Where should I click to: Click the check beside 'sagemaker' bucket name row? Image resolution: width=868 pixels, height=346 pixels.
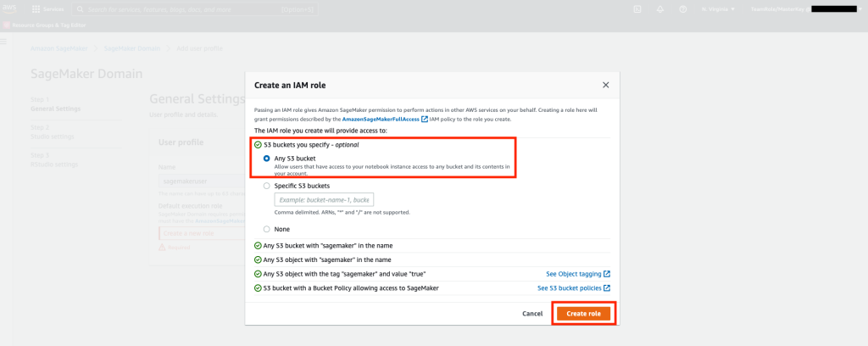coord(258,245)
